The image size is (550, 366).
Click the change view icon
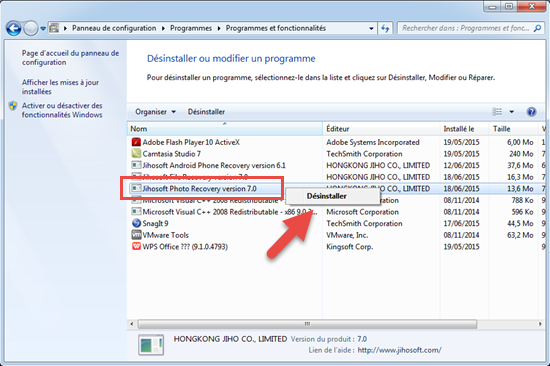click(497, 112)
